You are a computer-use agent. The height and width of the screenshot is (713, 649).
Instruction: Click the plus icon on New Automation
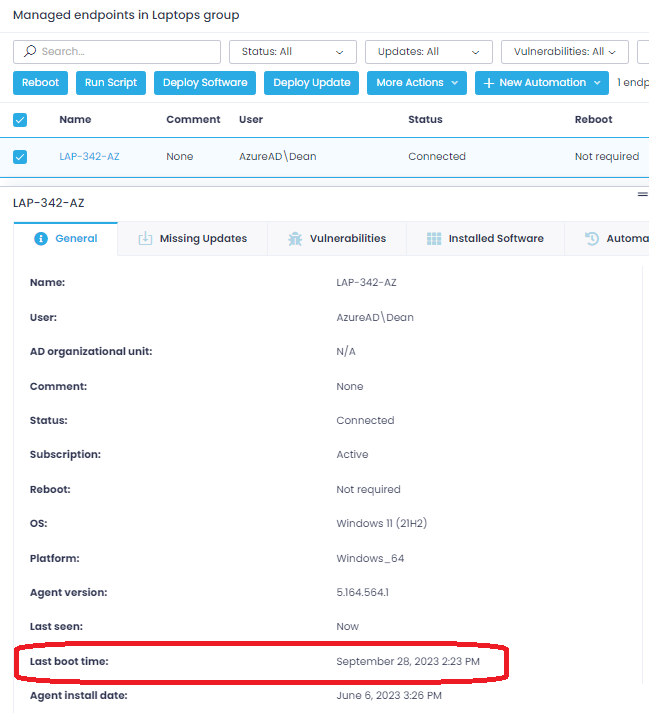coord(489,83)
